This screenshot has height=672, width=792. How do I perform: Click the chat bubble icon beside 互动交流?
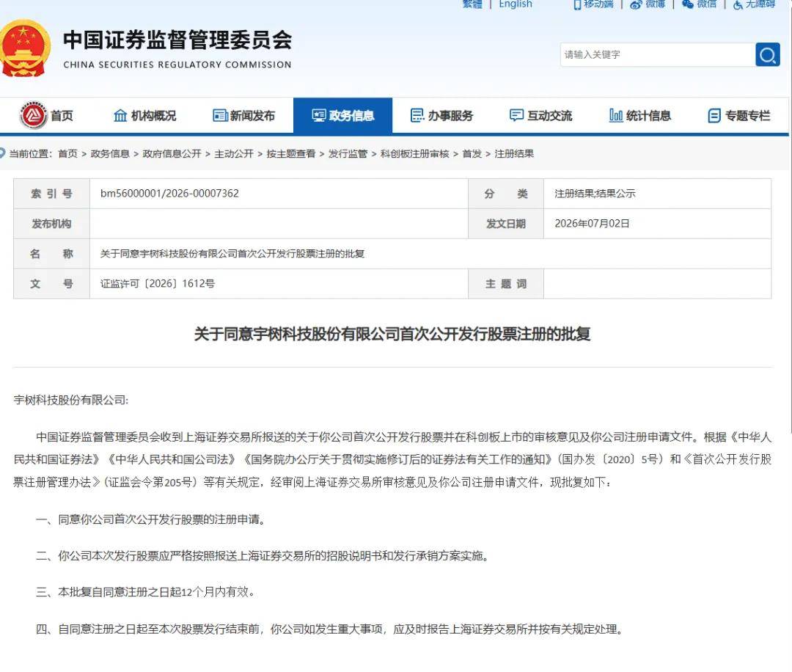pyautogui.click(x=516, y=115)
